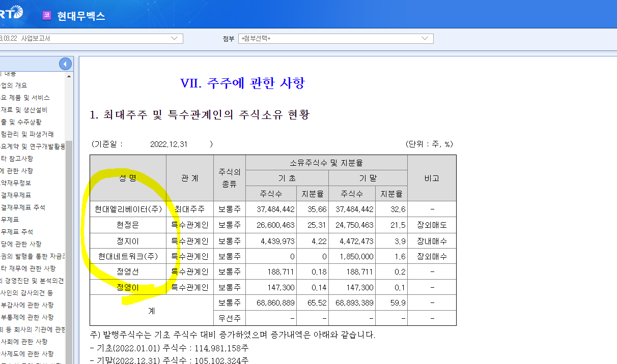This screenshot has width=617, height=364.
Task: Click the 현대네트워크(주) name cell
Action: [x=128, y=256]
